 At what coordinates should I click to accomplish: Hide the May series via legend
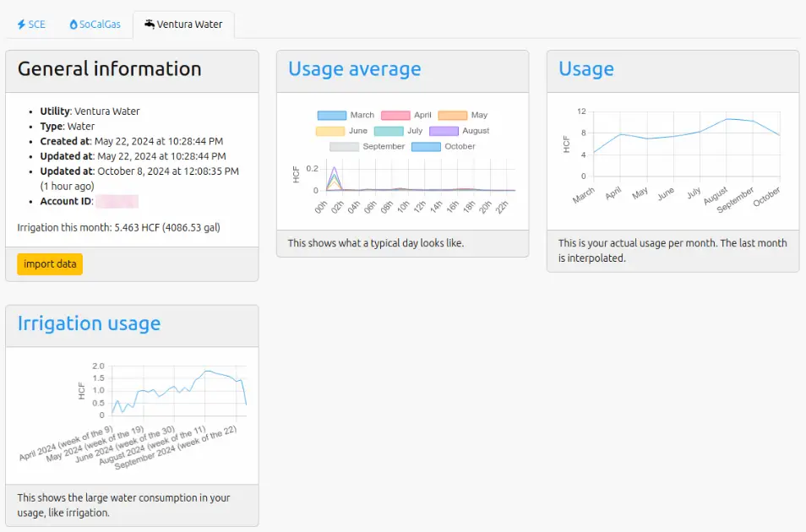[453, 115]
